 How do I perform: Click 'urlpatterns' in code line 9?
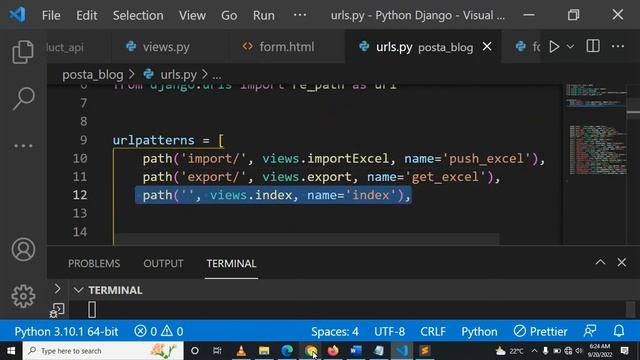point(153,140)
